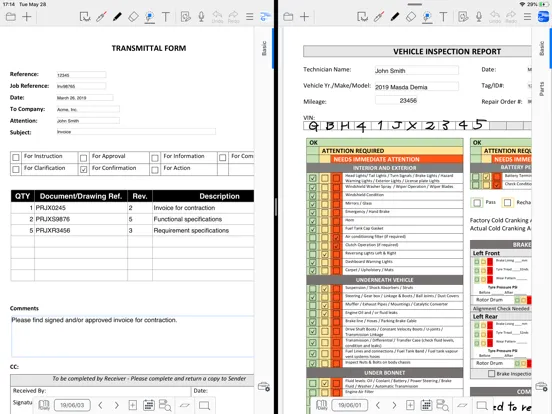552x414 pixels.
Task: Tick the For Information checkbox
Action: pyautogui.click(x=155, y=158)
